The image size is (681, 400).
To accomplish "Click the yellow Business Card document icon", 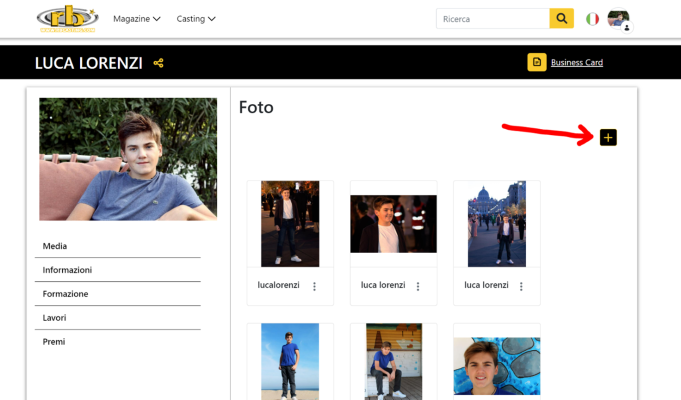I will [x=537, y=62].
